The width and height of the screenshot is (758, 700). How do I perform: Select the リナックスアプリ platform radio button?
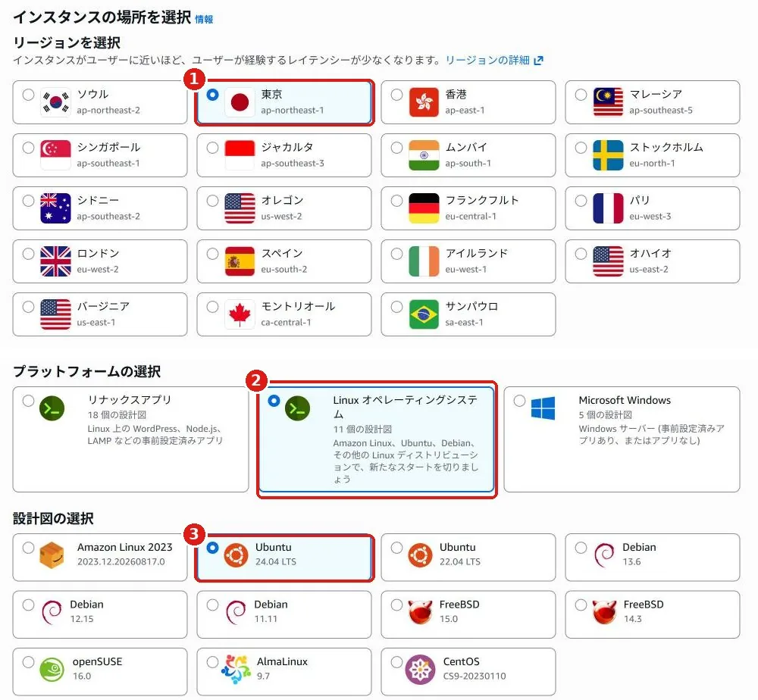(x=28, y=401)
